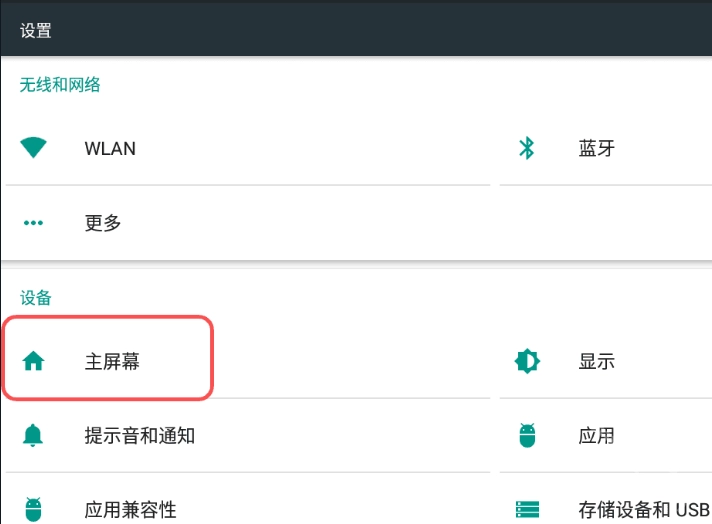Screen dimensions: 712x524
Task: Open the WLAN settings entry
Action: click(110, 148)
